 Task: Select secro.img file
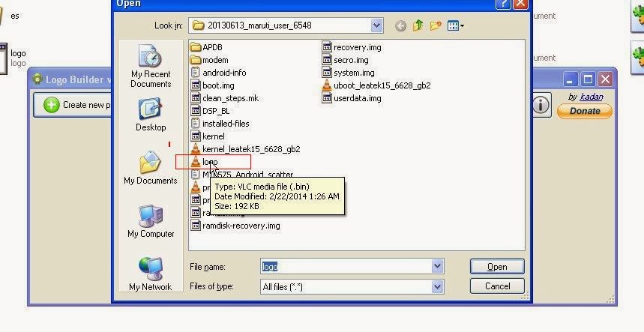tap(346, 60)
